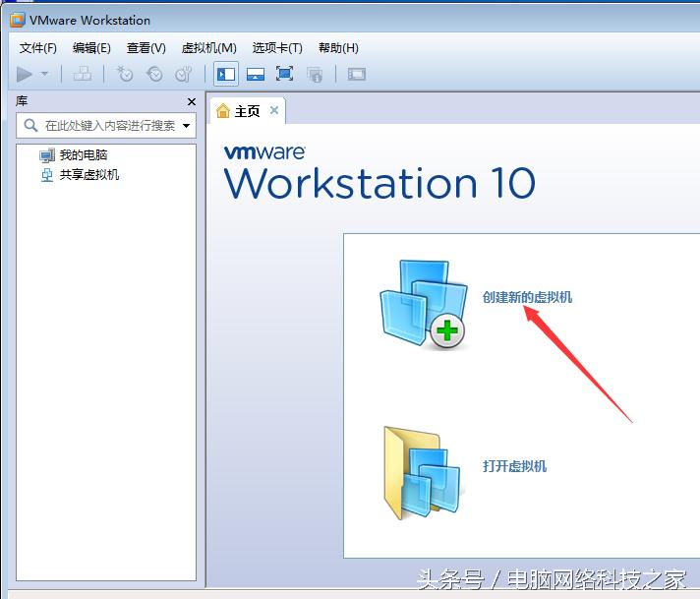Open the 虚拟机(M) menu
Image resolution: width=700 pixels, height=599 pixels.
tap(209, 48)
